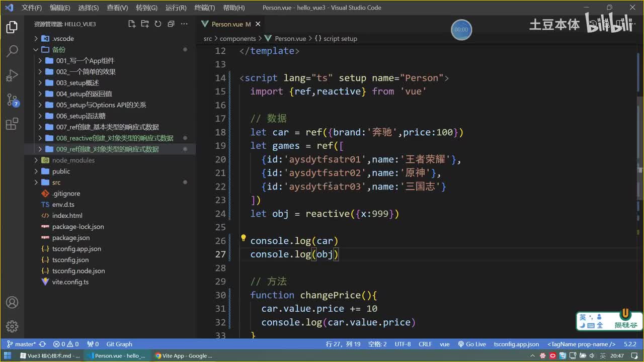Select the Person.vue editor tab
The height and width of the screenshot is (362, 644).
coord(227,24)
